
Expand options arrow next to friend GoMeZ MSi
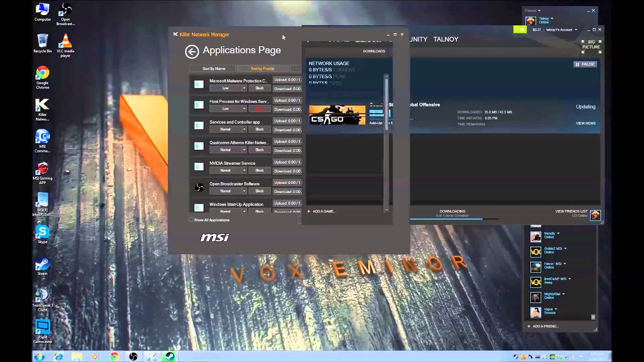pos(565,248)
